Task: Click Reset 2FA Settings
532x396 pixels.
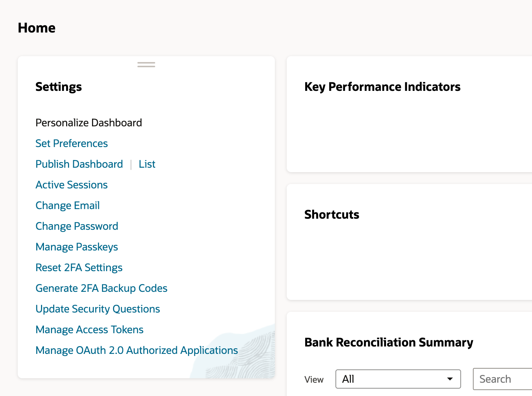Action: pyautogui.click(x=79, y=267)
